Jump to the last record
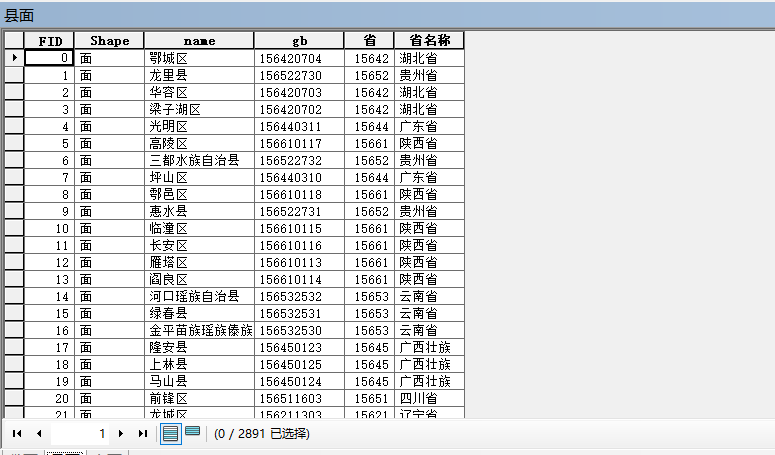 click(143, 434)
